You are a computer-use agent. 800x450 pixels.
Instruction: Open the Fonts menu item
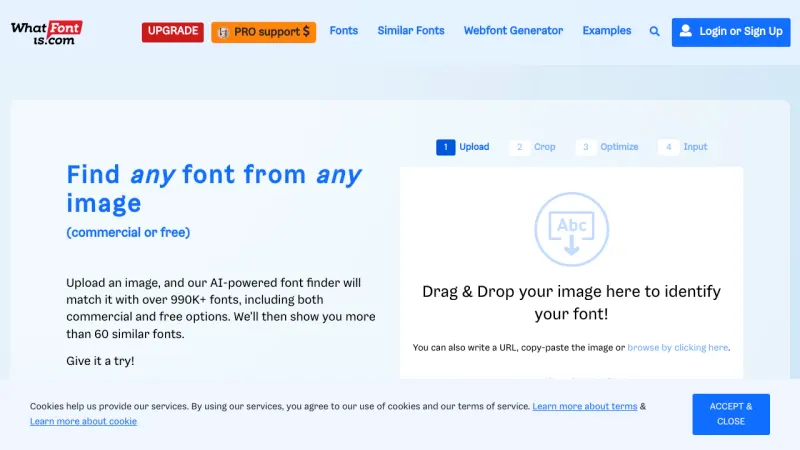click(x=343, y=31)
